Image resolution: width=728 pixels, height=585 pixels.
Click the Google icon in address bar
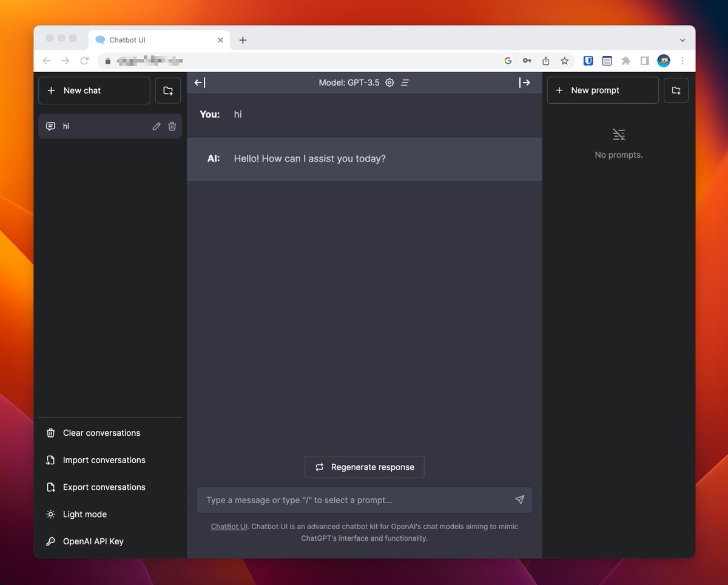click(x=508, y=61)
